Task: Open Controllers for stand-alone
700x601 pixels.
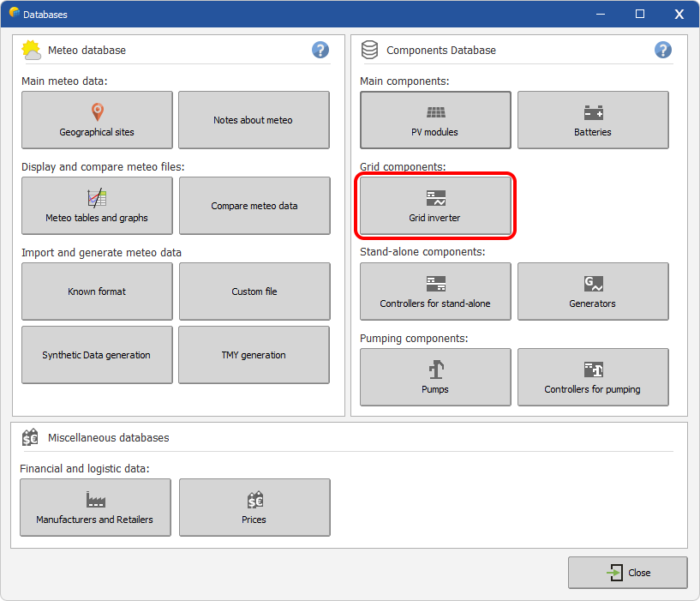Action: pyautogui.click(x=435, y=291)
